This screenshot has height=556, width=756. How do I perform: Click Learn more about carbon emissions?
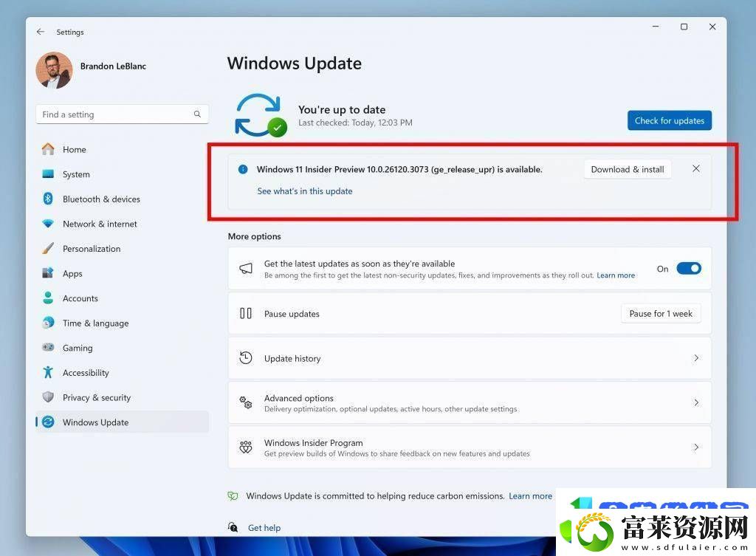[530, 495]
